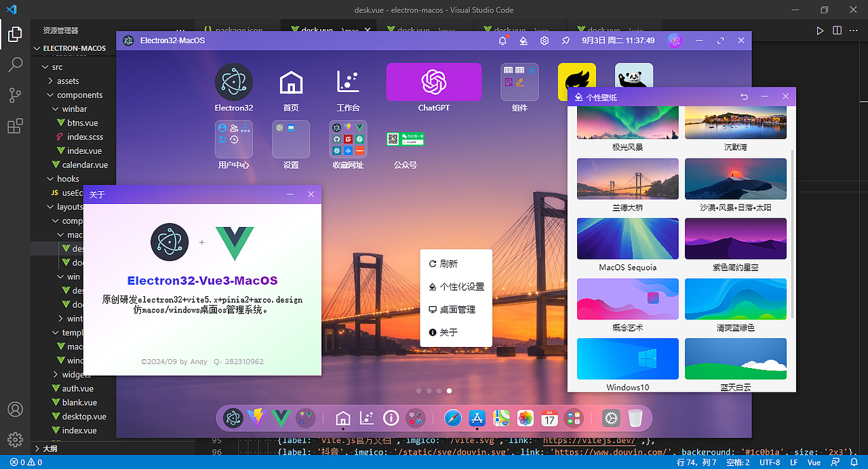Expand the 大纲 outline section
The width and height of the screenshot is (868, 469).
50,448
